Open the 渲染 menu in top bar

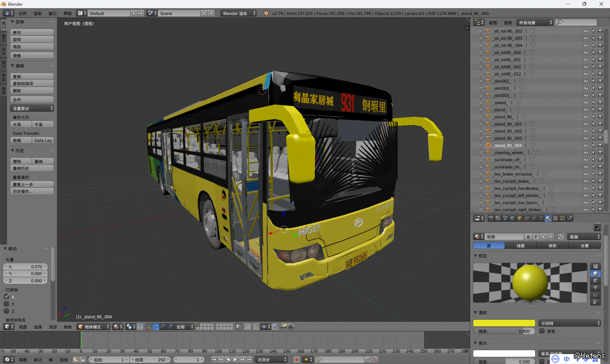pos(37,13)
